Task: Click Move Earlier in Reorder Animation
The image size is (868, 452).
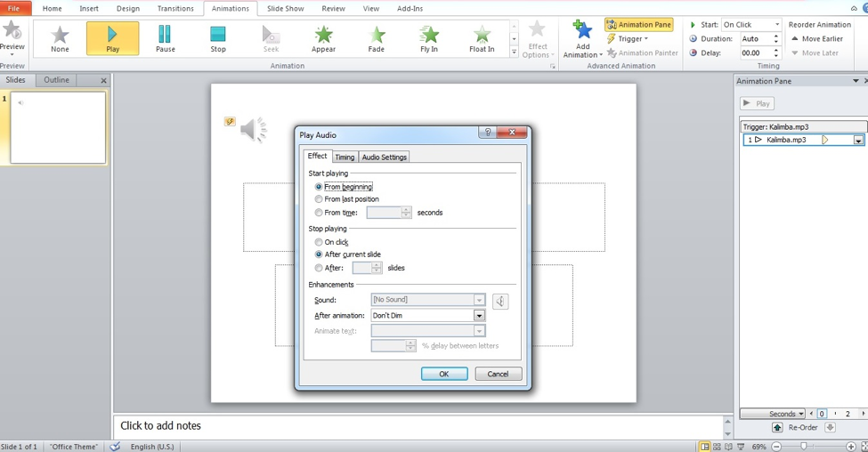Action: tap(817, 39)
